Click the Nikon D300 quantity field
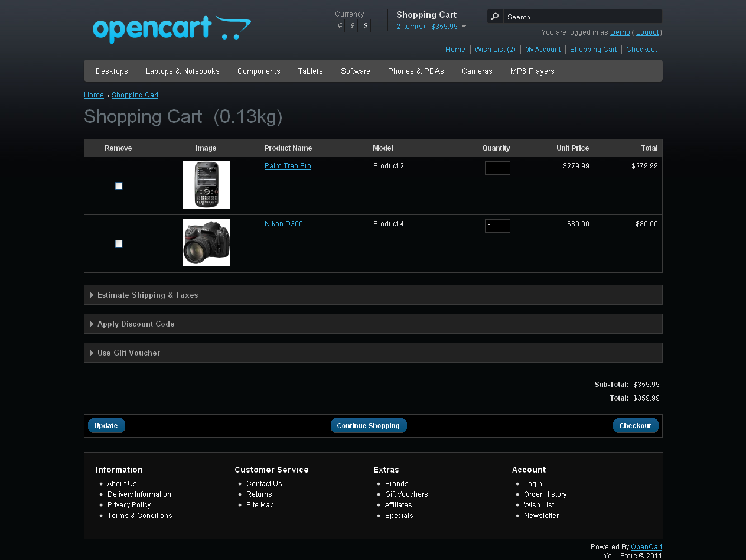 click(497, 226)
